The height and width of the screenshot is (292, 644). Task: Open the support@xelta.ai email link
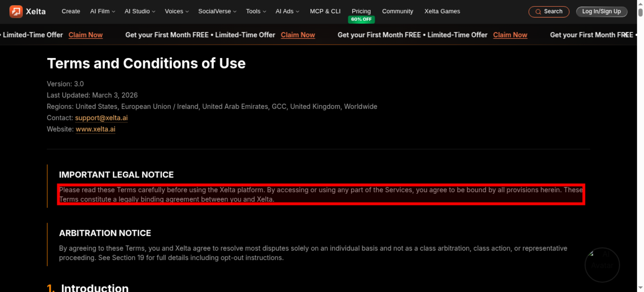pyautogui.click(x=101, y=118)
